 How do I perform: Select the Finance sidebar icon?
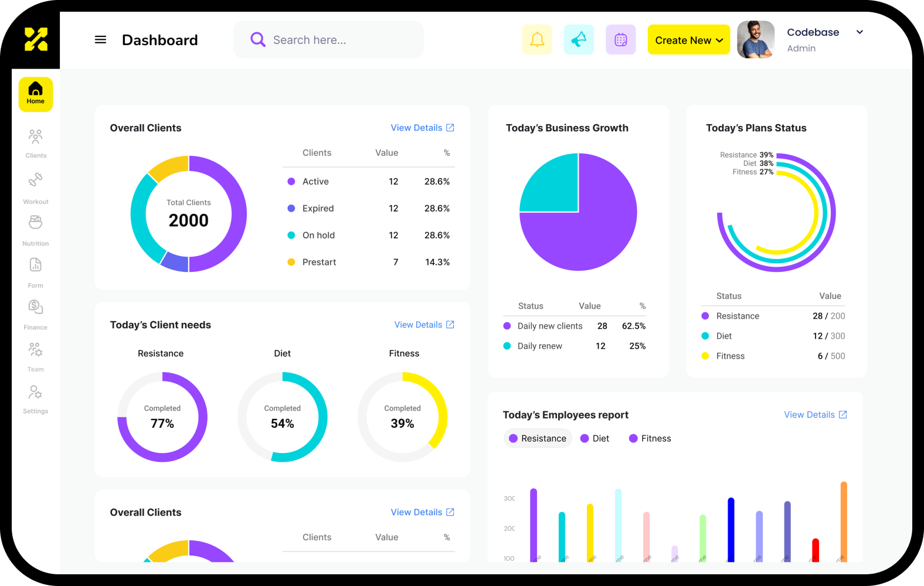[x=36, y=313]
